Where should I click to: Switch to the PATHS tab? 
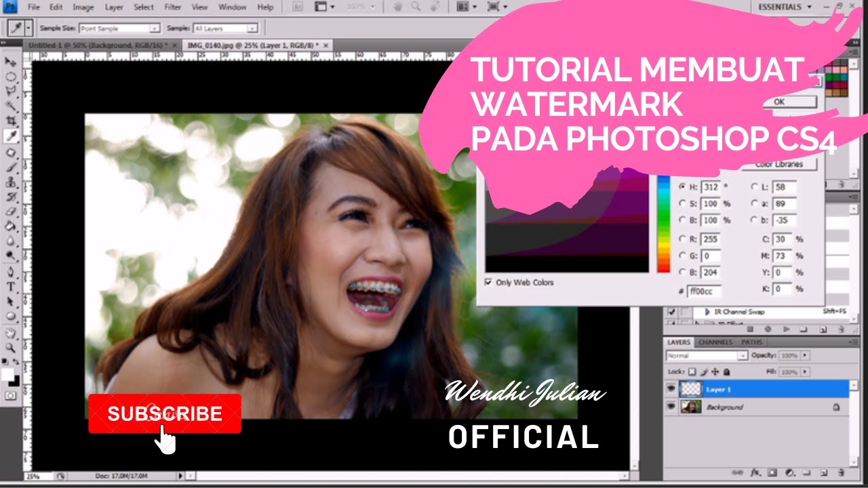pyautogui.click(x=751, y=342)
